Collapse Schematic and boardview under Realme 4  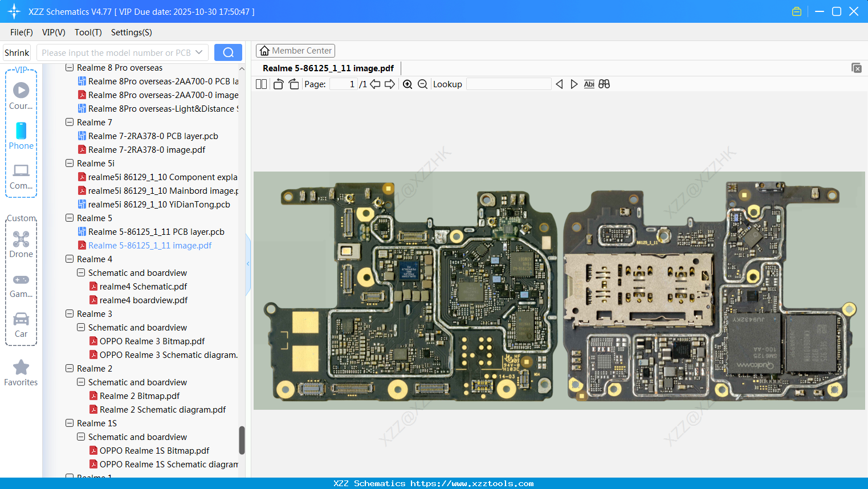coord(81,273)
